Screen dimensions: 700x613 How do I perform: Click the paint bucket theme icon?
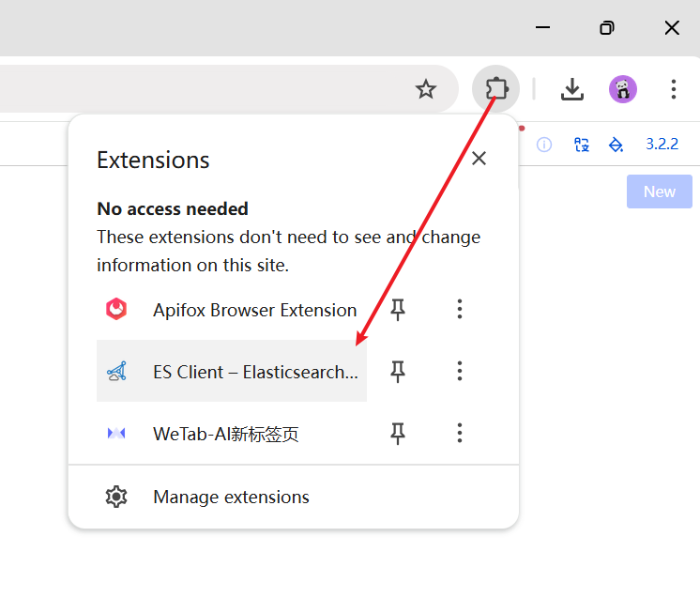pos(616,145)
